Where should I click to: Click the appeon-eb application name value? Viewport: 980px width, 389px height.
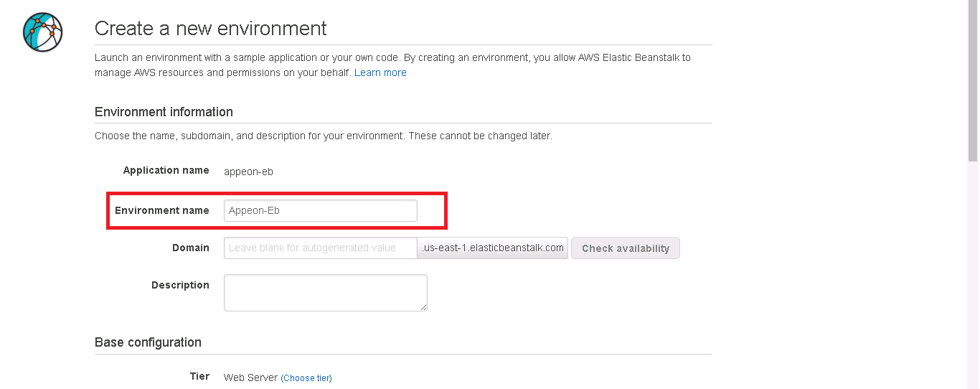click(248, 172)
